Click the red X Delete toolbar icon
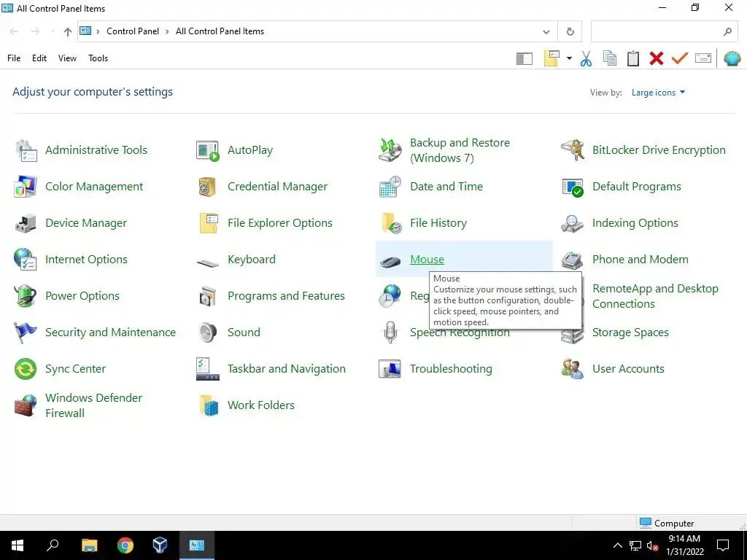 (x=657, y=58)
